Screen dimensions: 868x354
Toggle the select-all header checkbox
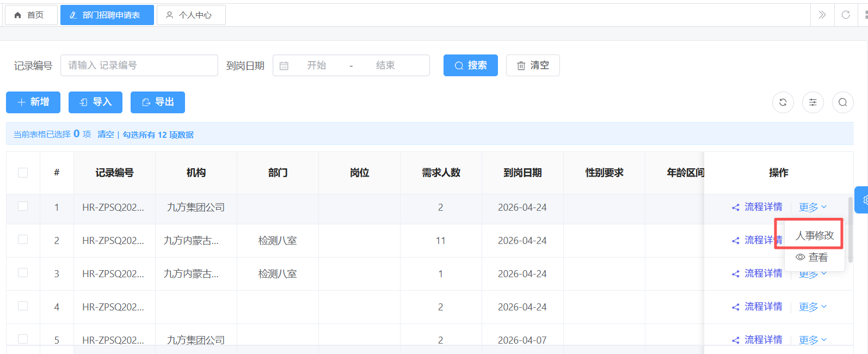pyautogui.click(x=23, y=173)
